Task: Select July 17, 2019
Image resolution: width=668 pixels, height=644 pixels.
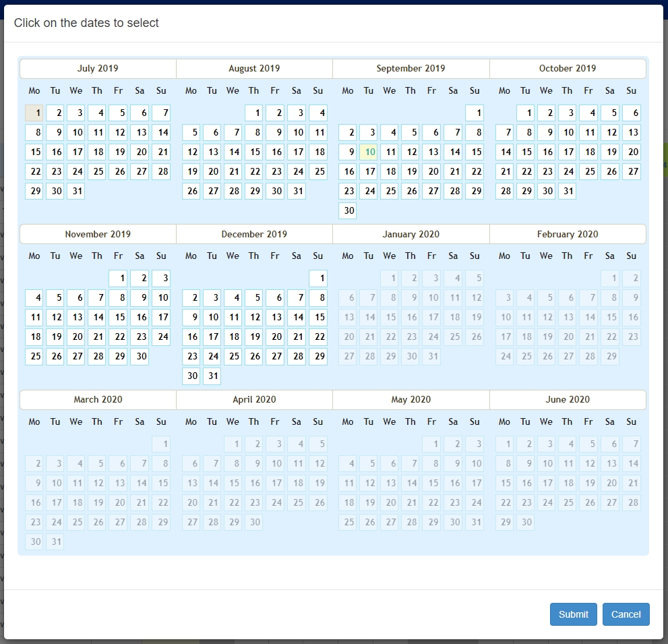Action: (75, 152)
